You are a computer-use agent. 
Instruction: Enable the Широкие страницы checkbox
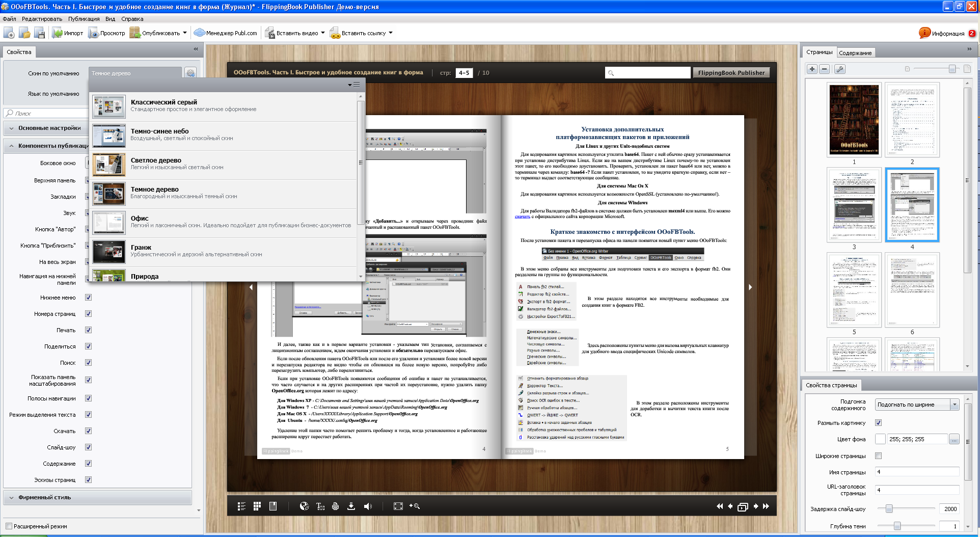point(878,456)
